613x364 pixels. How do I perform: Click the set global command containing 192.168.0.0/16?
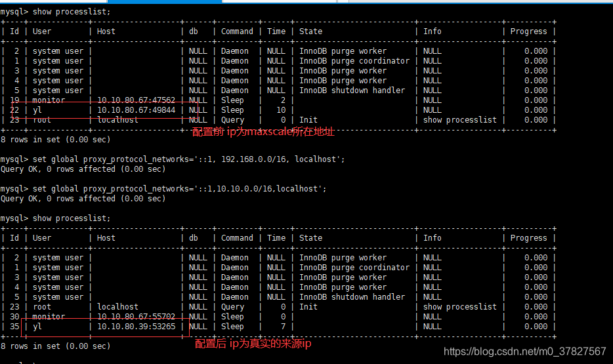(x=188, y=159)
